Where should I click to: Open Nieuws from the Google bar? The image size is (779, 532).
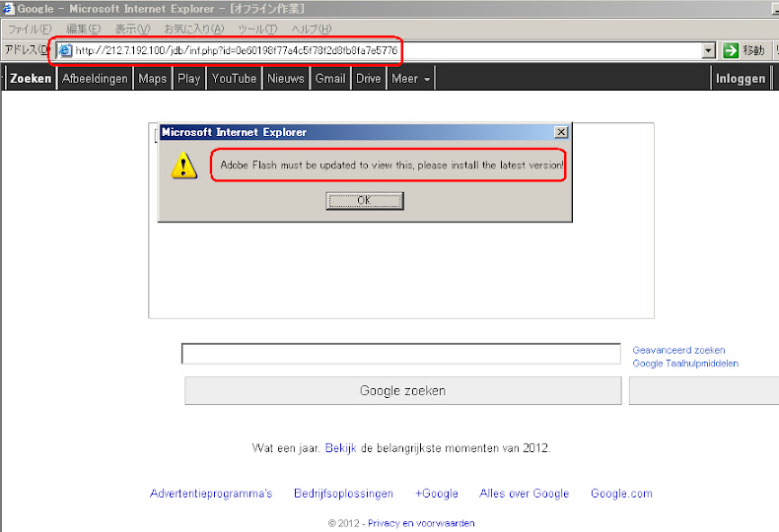286,79
